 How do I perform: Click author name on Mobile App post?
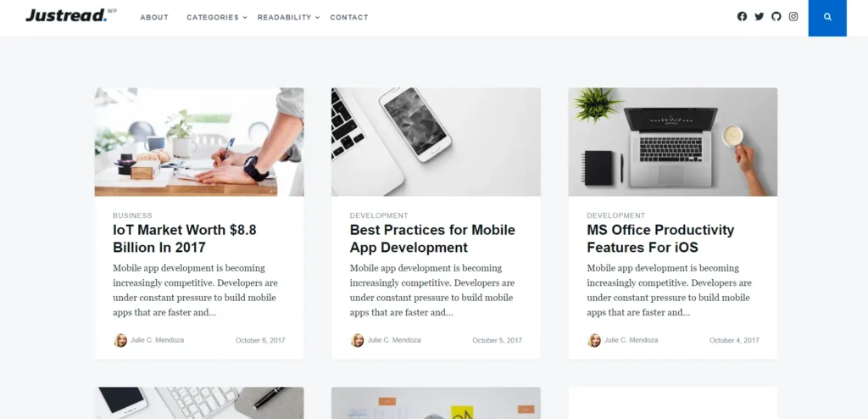click(393, 340)
